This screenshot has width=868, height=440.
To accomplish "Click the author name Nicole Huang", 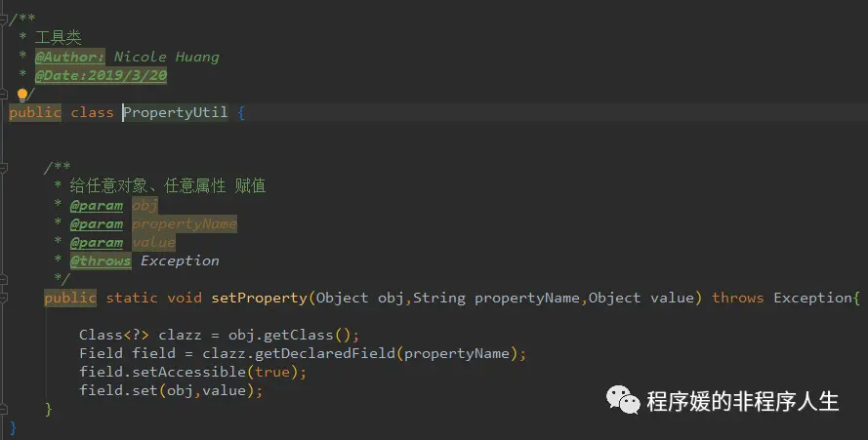I will pyautogui.click(x=166, y=57).
